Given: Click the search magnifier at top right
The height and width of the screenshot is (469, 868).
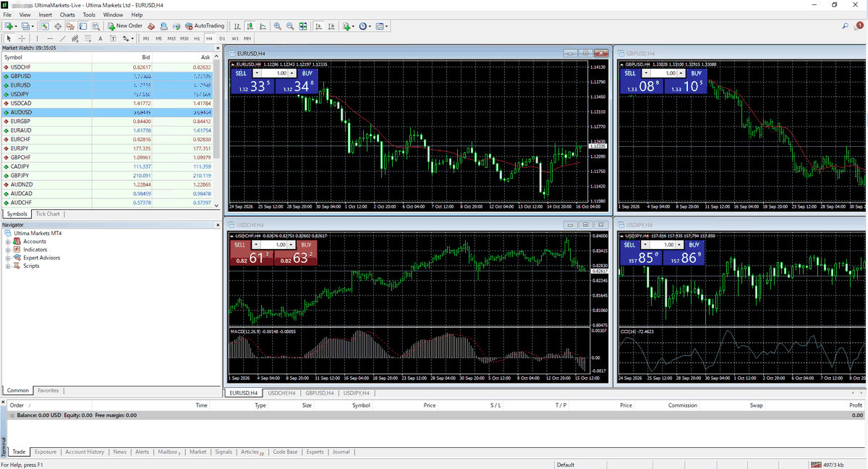Looking at the screenshot, I should (x=846, y=26).
